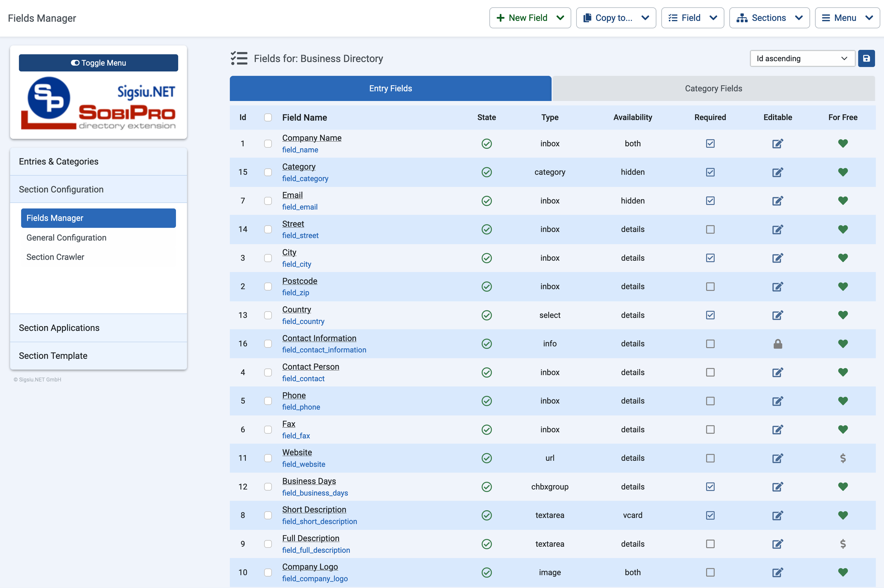Click the lock icon for Contact Information
Image resolution: width=884 pixels, height=588 pixels.
pos(777,343)
